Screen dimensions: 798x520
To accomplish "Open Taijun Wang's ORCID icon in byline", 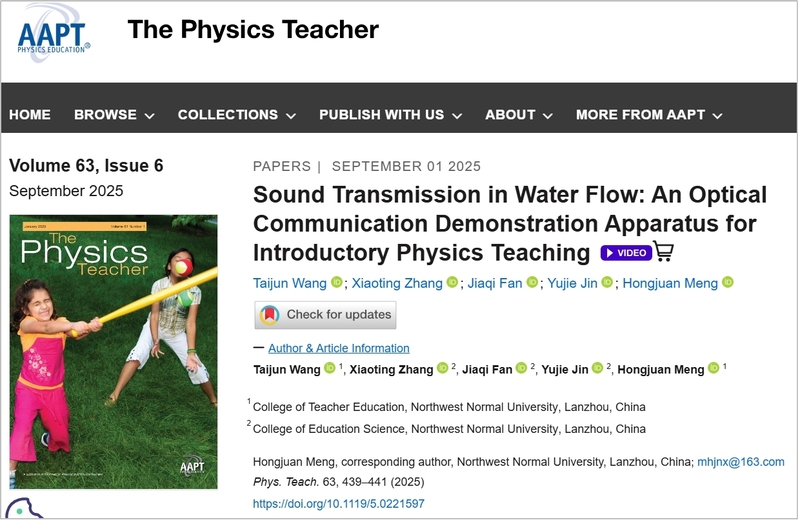I will pyautogui.click(x=337, y=283).
